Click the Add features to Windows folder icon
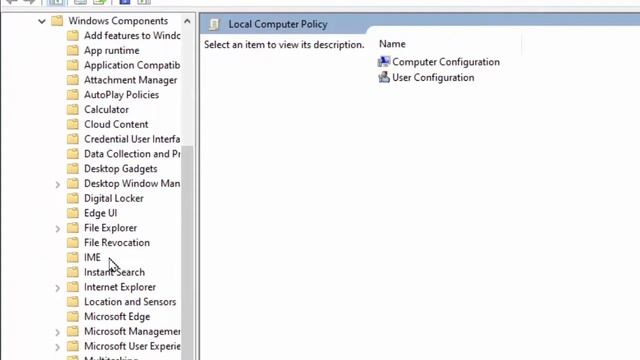 click(x=73, y=36)
